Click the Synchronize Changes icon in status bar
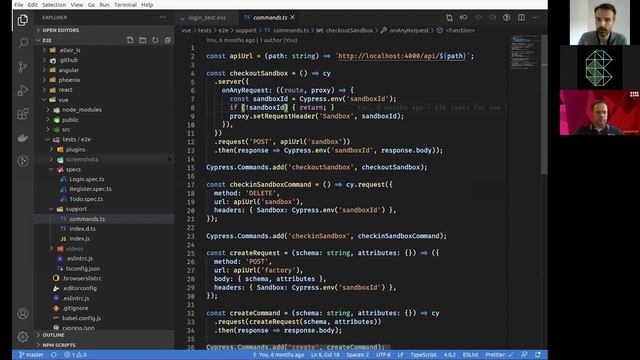This screenshot has height=360, width=640. point(54,355)
